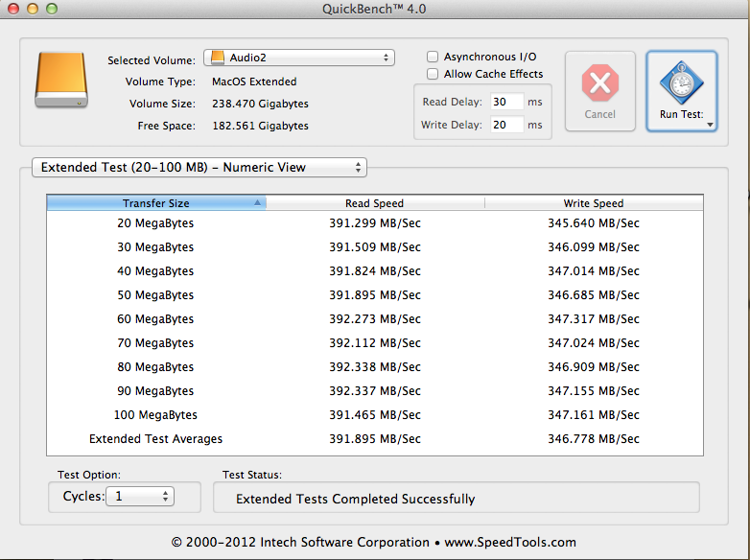Screen dimensions: 750x560
Task: Expand the Run Test options arrow
Action: 710,125
